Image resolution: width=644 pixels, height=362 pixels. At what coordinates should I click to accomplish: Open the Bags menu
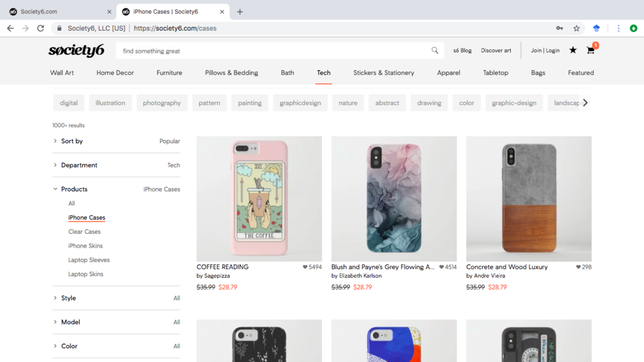[x=538, y=73]
